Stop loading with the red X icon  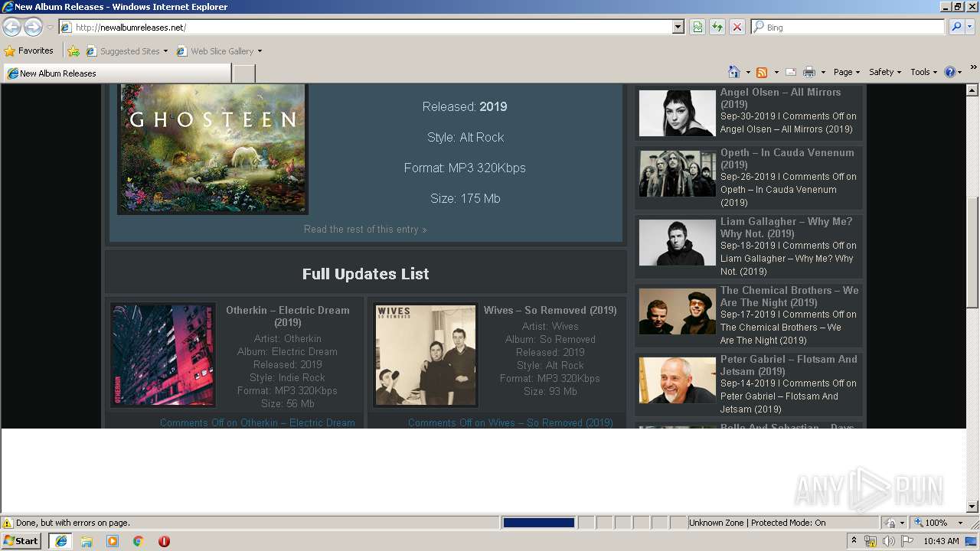[737, 27]
